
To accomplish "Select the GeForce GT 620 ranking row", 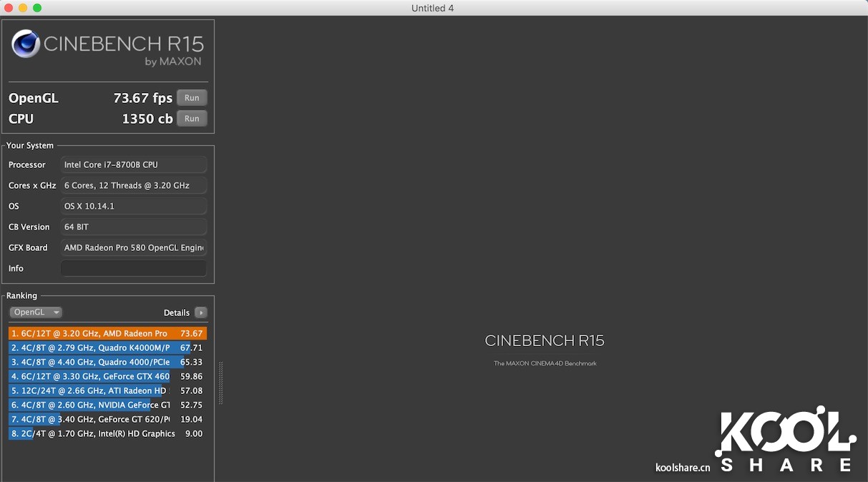I will point(107,419).
